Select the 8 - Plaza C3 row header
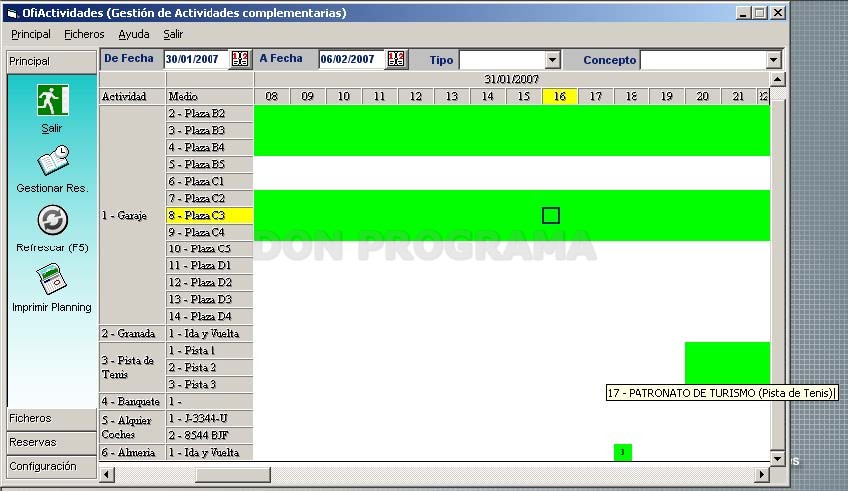 click(209, 216)
